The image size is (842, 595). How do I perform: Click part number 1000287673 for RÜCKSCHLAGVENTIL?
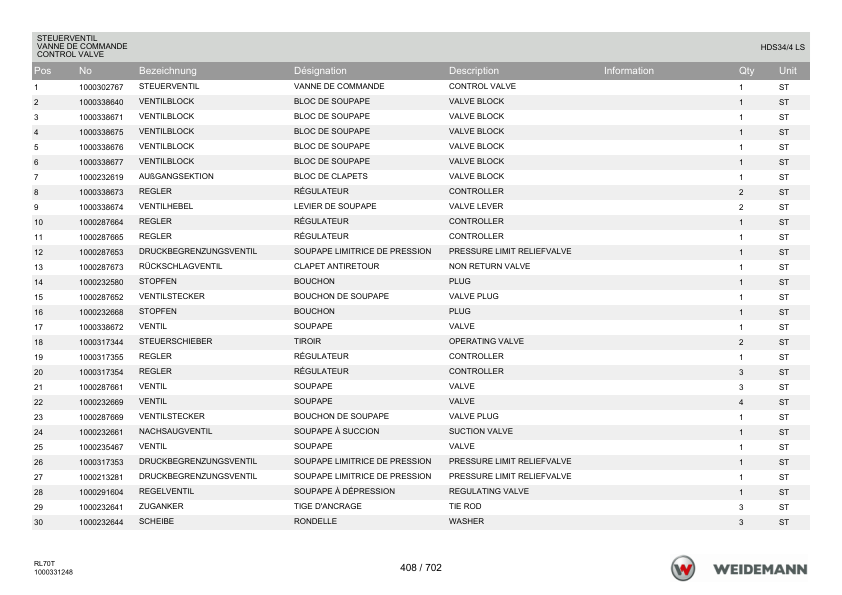(x=101, y=267)
